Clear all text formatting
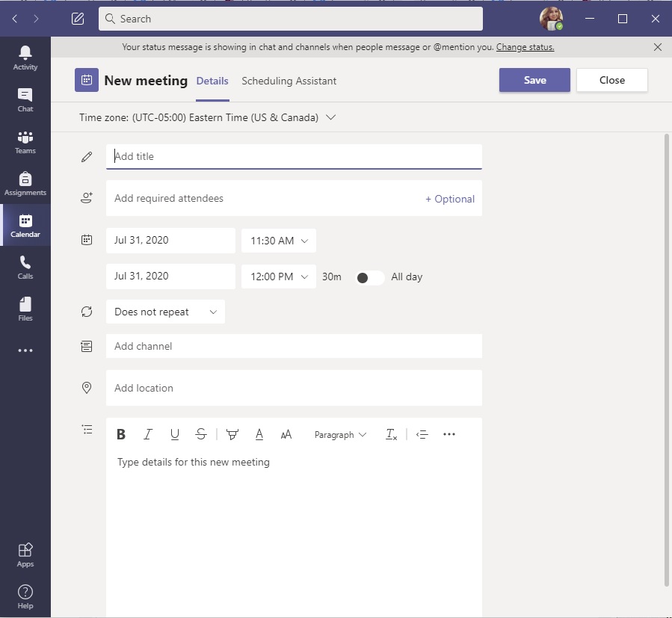 (391, 435)
